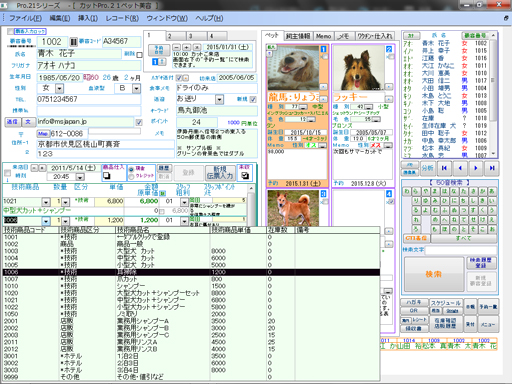Toggle the 新規 checkbox beside 送迎
Image resolution: width=512 pixels, height=384 pixels.
(253, 99)
